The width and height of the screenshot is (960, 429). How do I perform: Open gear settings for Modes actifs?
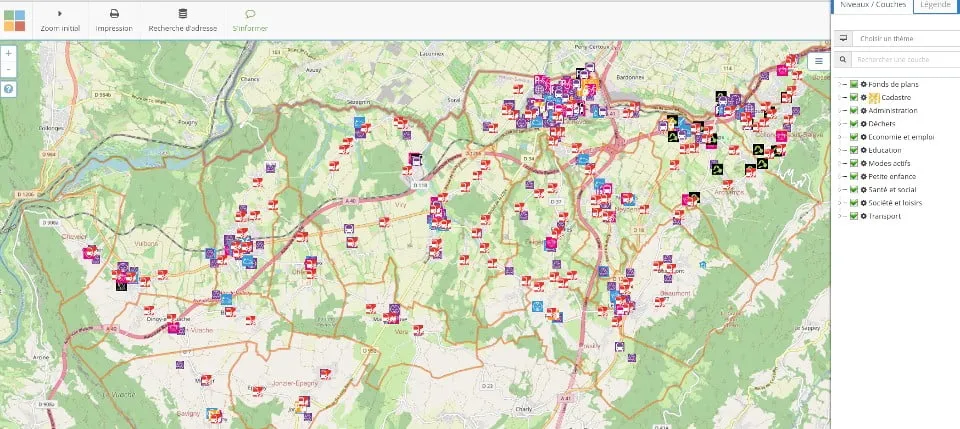pyautogui.click(x=863, y=163)
